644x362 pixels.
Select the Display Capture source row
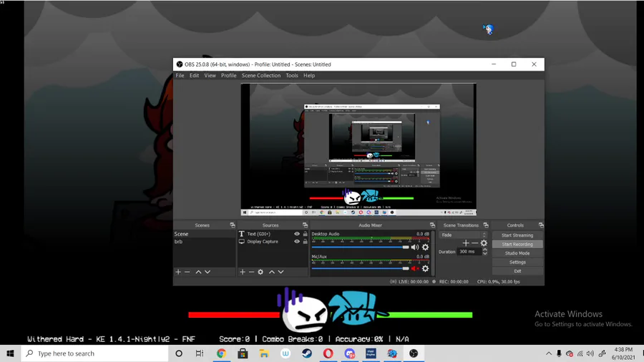pyautogui.click(x=273, y=242)
